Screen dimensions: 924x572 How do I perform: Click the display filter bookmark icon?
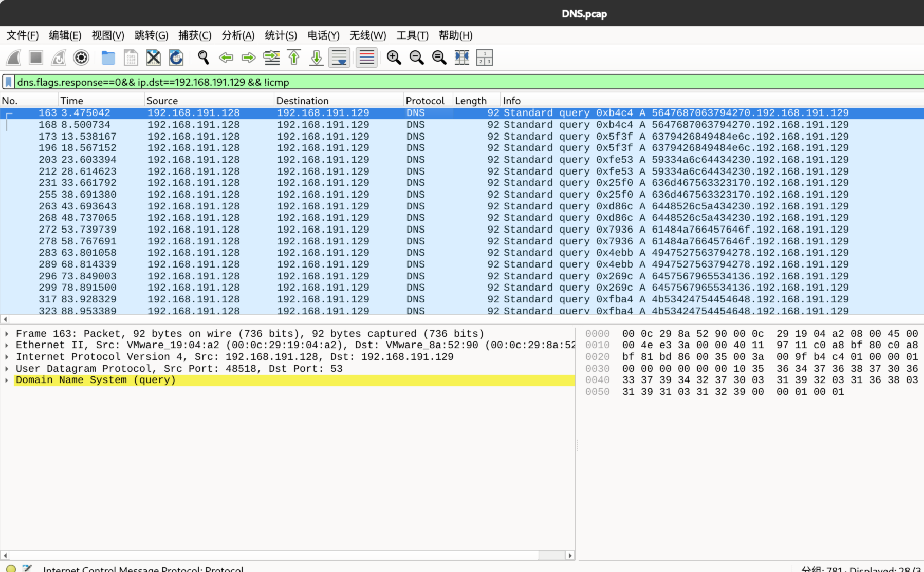coord(9,82)
